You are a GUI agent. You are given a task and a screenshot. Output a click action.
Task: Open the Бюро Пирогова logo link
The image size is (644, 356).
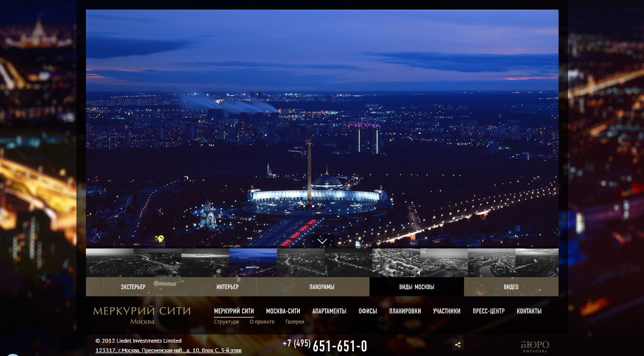pyautogui.click(x=534, y=346)
